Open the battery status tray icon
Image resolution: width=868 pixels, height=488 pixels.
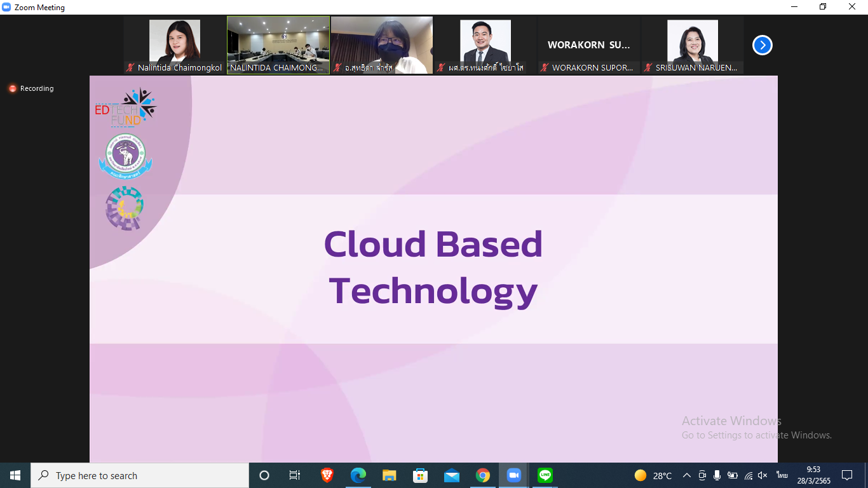pos(732,475)
